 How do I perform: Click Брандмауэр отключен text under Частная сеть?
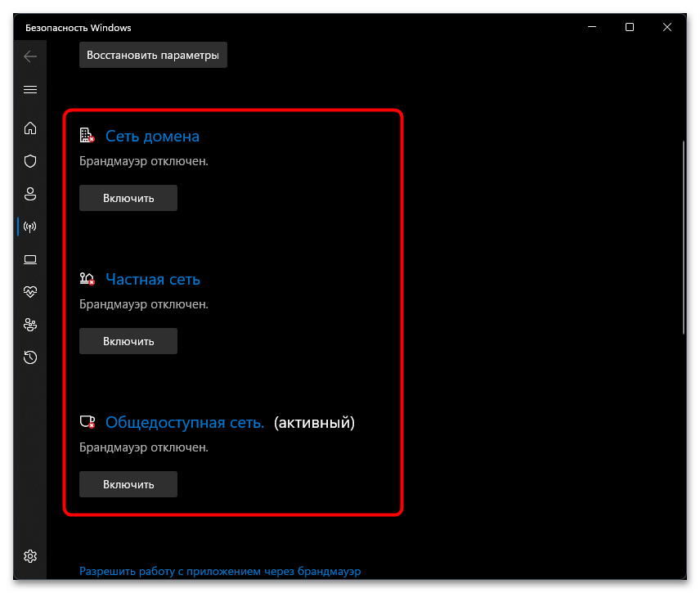pos(144,304)
